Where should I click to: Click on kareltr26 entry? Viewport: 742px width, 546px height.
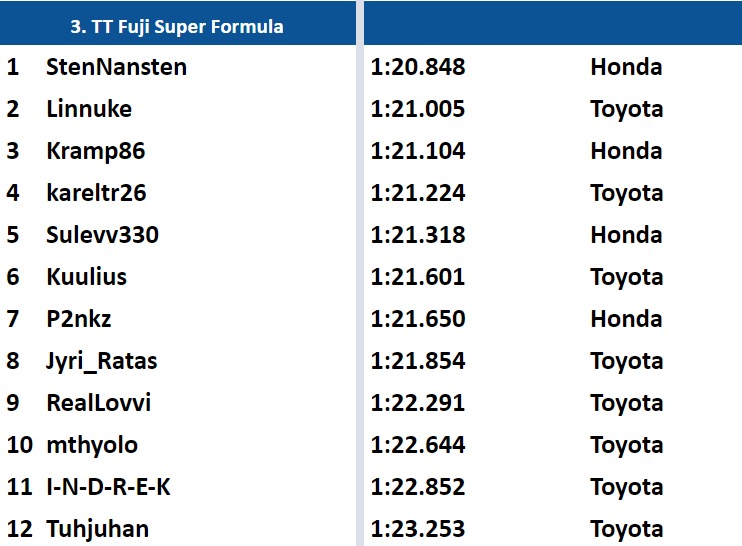(x=97, y=193)
